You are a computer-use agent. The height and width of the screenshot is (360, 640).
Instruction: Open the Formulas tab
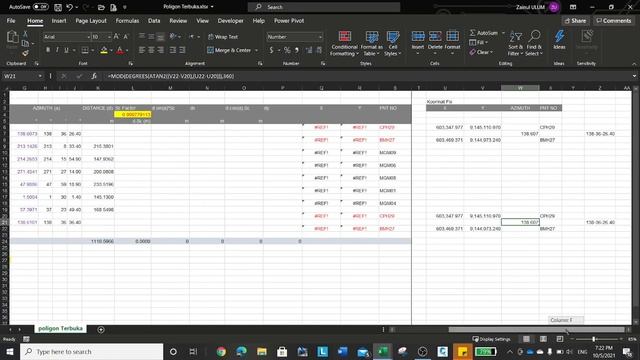pyautogui.click(x=127, y=21)
